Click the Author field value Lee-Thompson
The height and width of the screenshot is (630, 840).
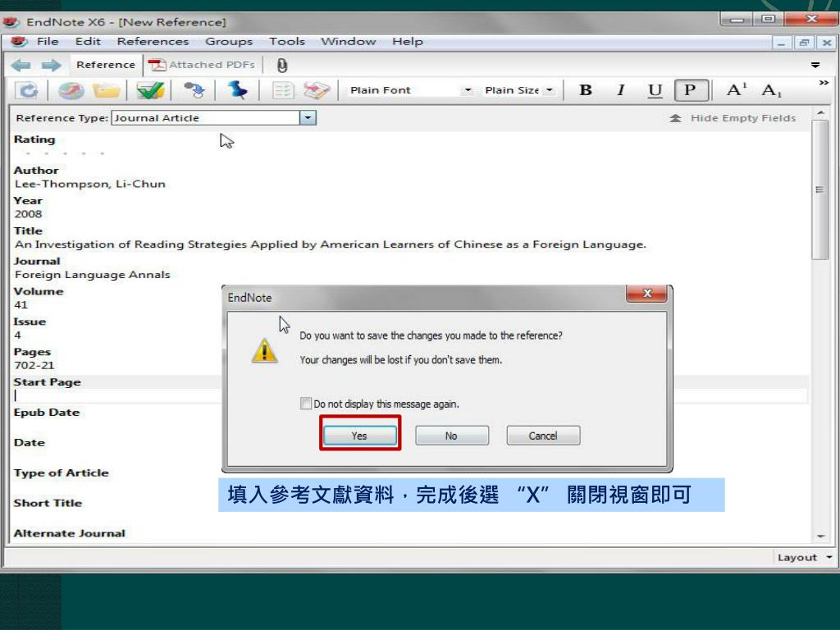click(x=90, y=184)
